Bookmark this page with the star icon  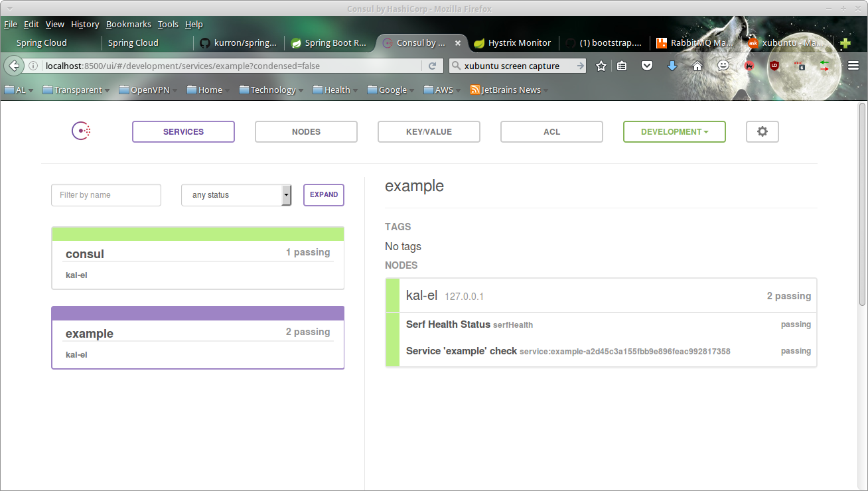click(601, 66)
